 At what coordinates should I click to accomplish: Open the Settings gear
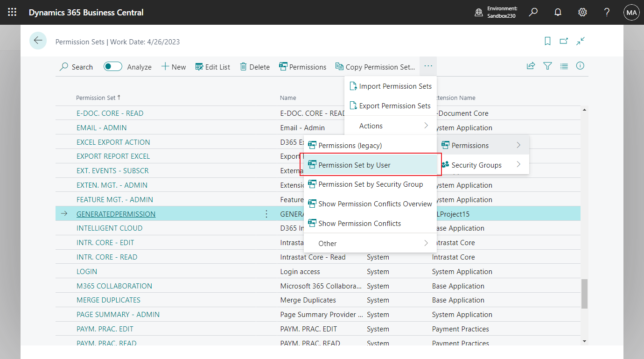pyautogui.click(x=582, y=12)
